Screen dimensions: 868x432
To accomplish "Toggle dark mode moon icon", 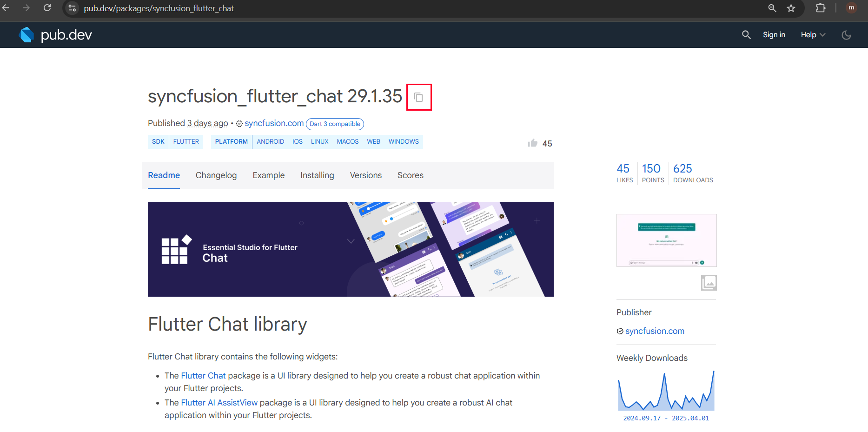I will (846, 35).
